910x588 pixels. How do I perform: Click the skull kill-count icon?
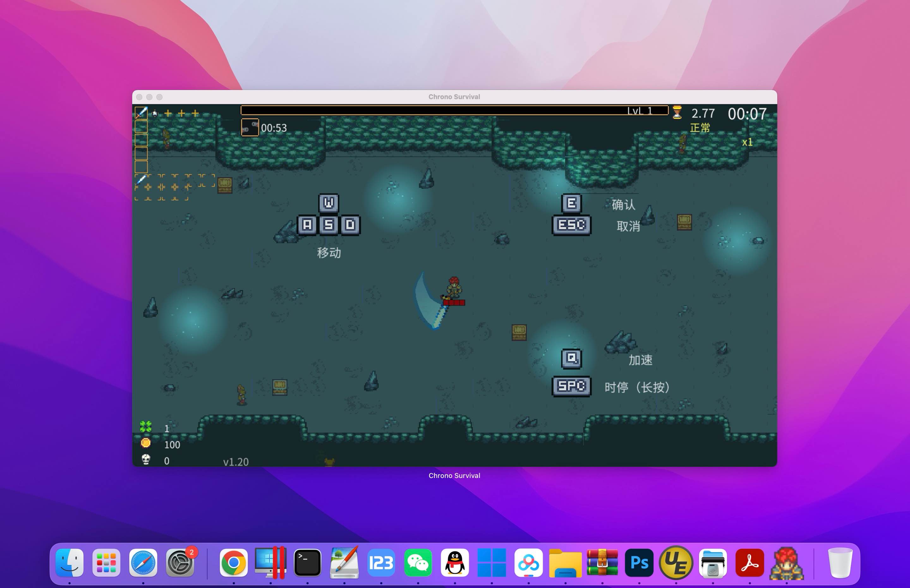click(146, 459)
